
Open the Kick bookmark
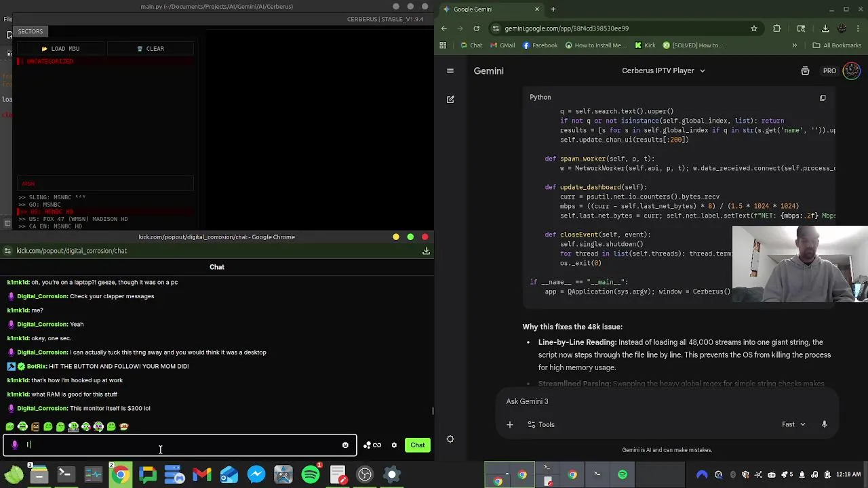point(645,45)
